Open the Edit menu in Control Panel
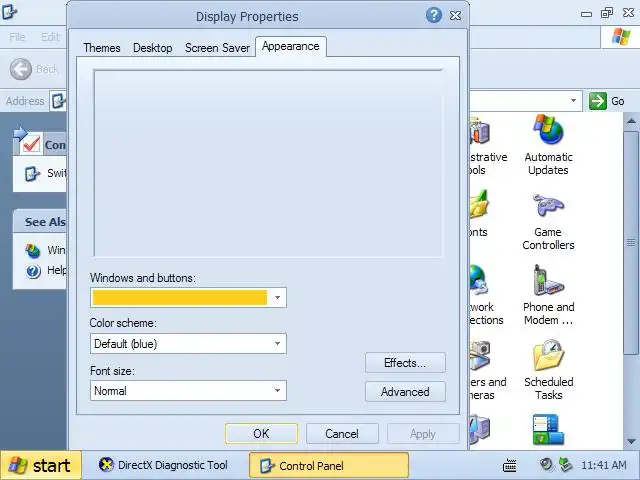Image resolution: width=640 pixels, height=480 pixels. pos(50,37)
